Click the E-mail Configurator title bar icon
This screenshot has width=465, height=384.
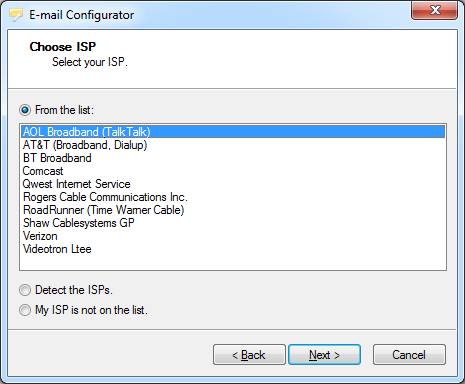(16, 15)
